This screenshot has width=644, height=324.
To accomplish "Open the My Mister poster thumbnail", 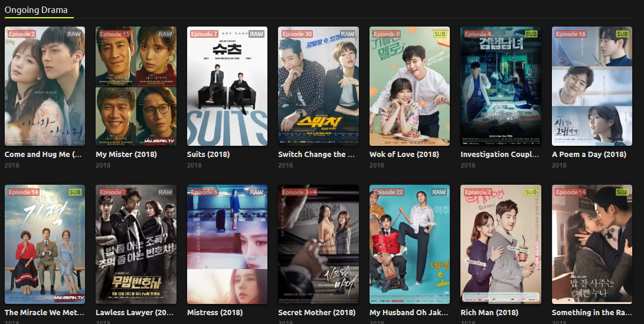I will click(x=136, y=86).
